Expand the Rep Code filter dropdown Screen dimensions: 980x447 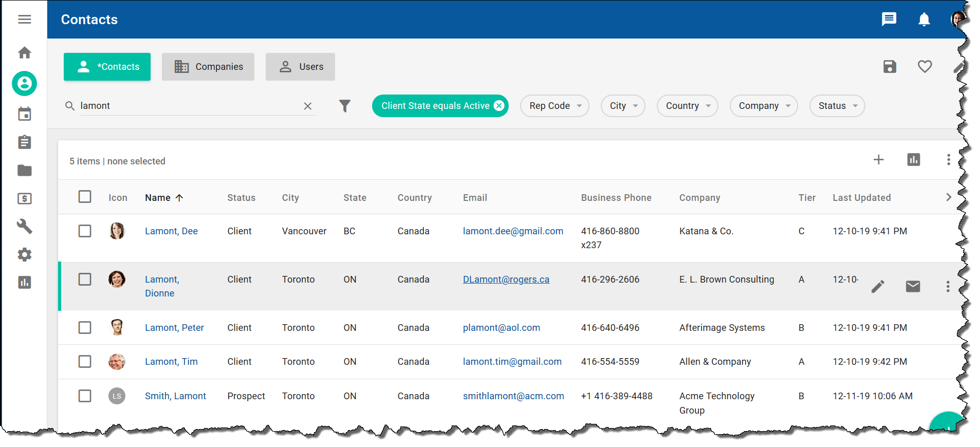click(x=554, y=106)
